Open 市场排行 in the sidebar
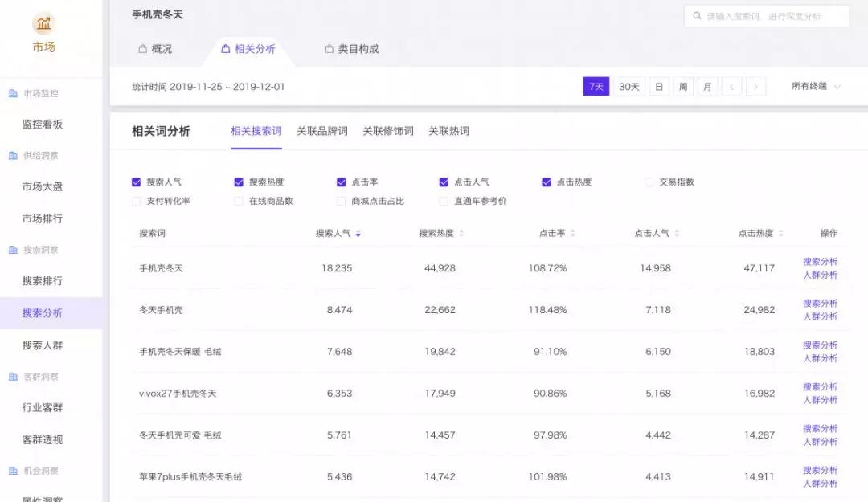Screen dimensions: 868x502 pyautogui.click(x=43, y=218)
